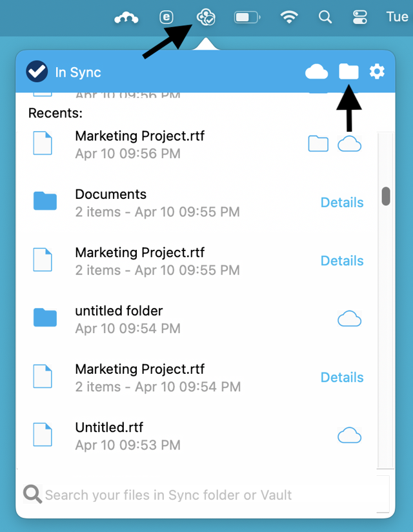Click cloud icon for Untitled.rtf
Viewport: 413px width, 532px height.
tap(349, 435)
